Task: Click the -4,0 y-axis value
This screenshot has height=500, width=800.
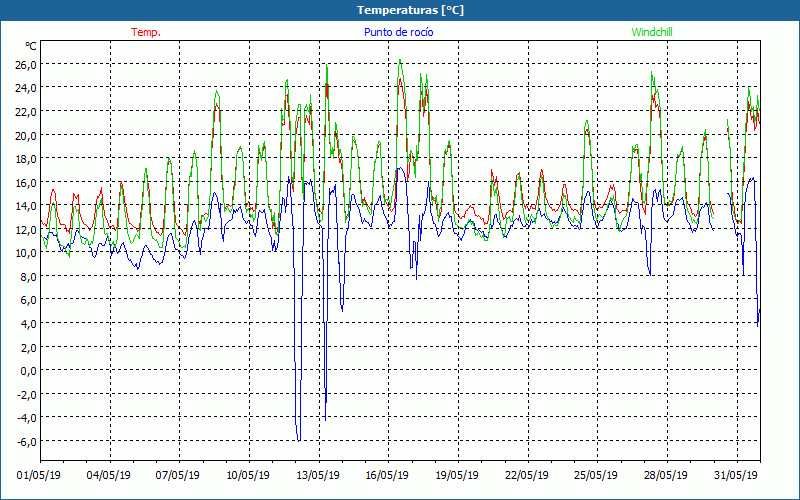Action: pyautogui.click(x=28, y=418)
